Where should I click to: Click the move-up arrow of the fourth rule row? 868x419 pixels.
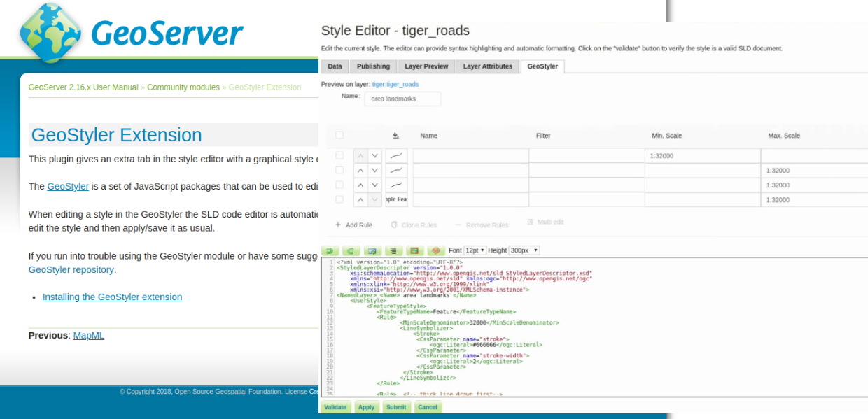360,200
